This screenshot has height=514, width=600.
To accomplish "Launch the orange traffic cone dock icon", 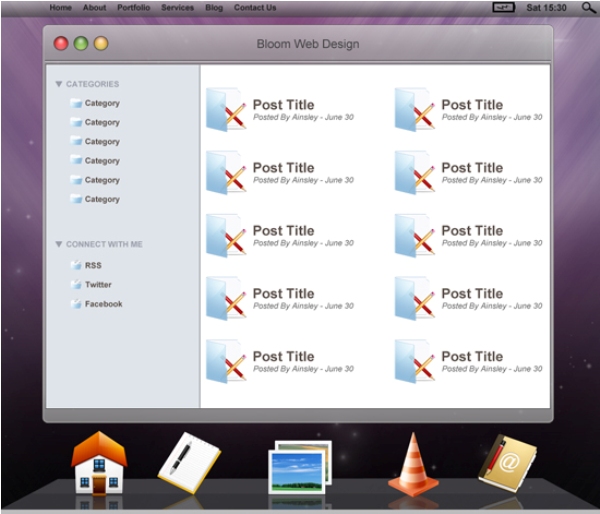I will [x=413, y=465].
